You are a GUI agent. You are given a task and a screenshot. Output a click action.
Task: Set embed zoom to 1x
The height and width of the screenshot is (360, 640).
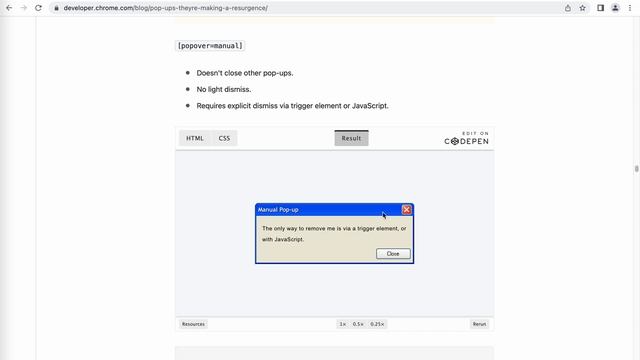point(342,324)
